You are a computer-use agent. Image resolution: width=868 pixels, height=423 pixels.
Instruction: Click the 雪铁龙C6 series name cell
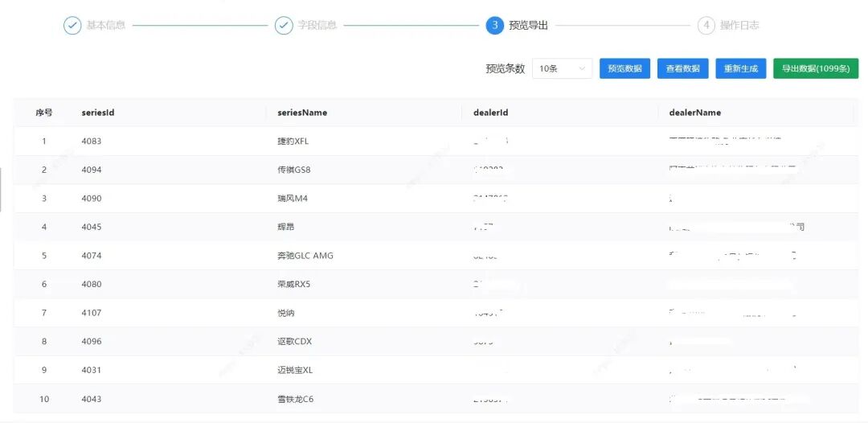296,399
